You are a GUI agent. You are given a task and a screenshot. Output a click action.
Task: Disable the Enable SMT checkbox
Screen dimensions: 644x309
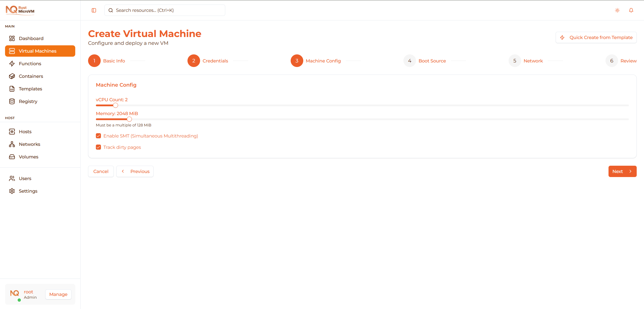click(x=98, y=136)
